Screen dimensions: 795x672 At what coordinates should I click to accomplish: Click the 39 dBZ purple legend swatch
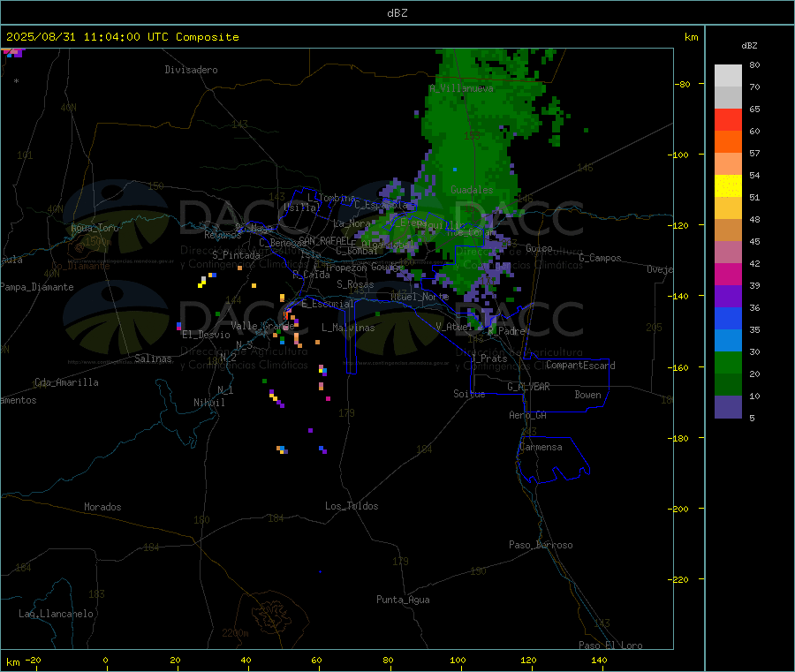pos(728,297)
